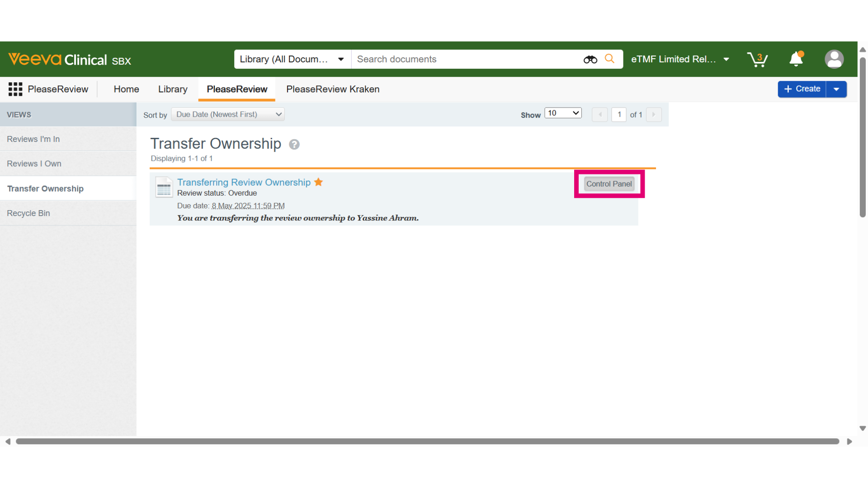Image resolution: width=868 pixels, height=488 pixels.
Task: Open the app launcher grid icon
Action: [x=15, y=89]
